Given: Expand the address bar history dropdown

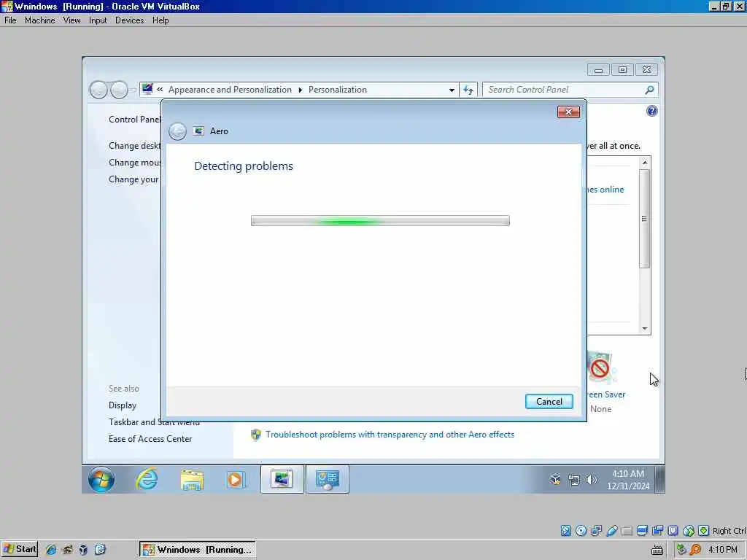Looking at the screenshot, I should click(451, 90).
